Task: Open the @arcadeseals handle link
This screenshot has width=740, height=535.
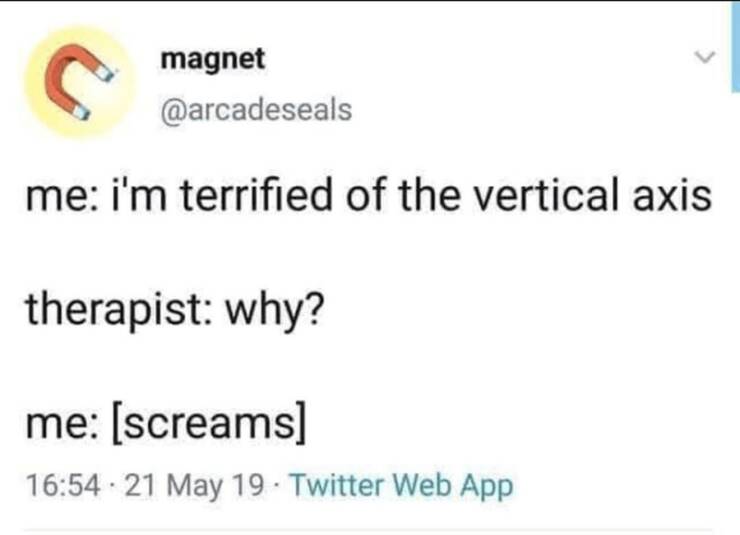Action: [x=256, y=108]
